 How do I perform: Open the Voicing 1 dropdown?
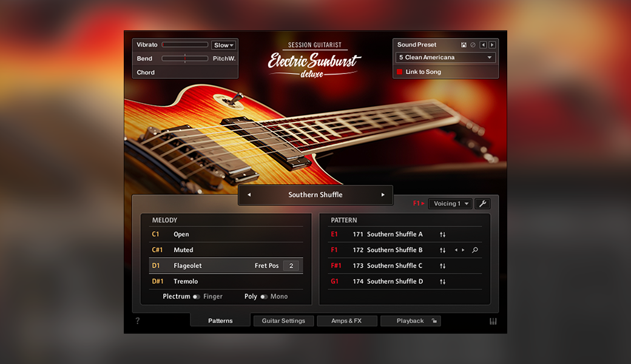450,203
